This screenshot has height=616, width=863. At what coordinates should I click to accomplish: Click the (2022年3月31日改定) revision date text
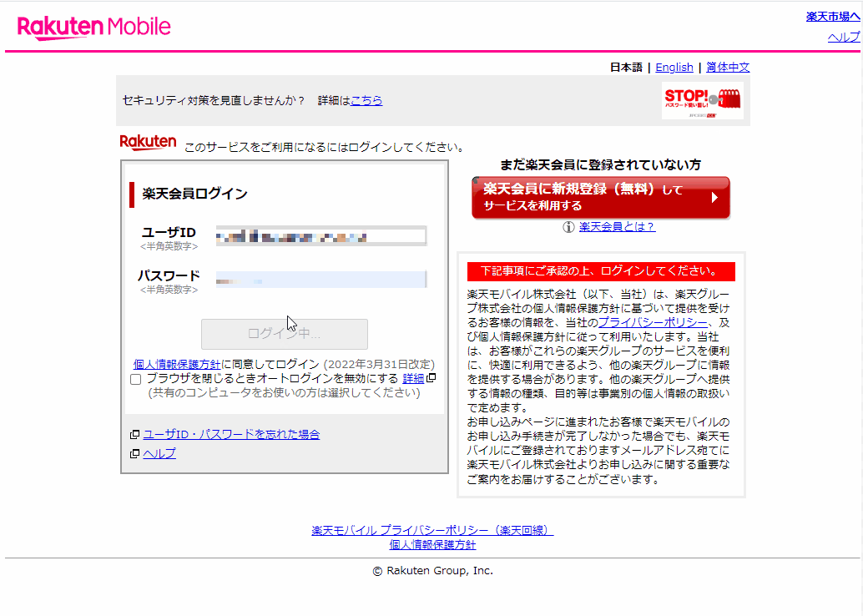(379, 365)
